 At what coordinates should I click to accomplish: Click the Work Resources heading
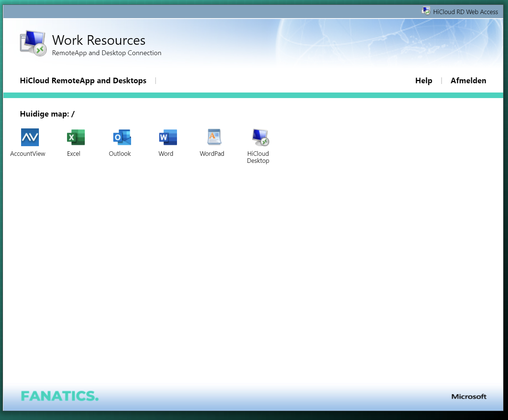click(x=99, y=40)
